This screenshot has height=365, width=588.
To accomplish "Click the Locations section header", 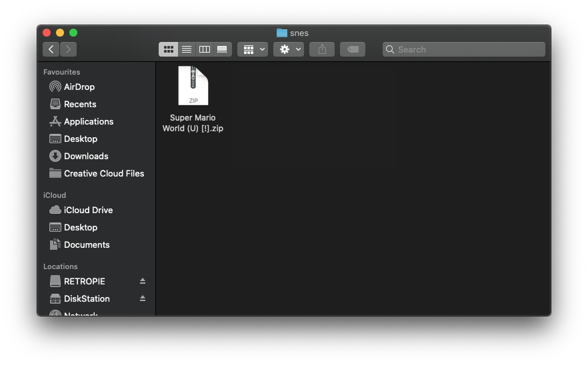I will tap(61, 266).
